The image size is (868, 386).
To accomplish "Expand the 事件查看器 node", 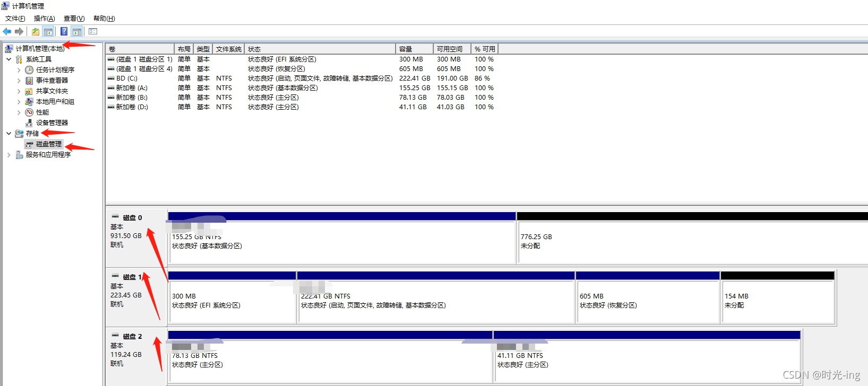I will pyautogui.click(x=19, y=81).
